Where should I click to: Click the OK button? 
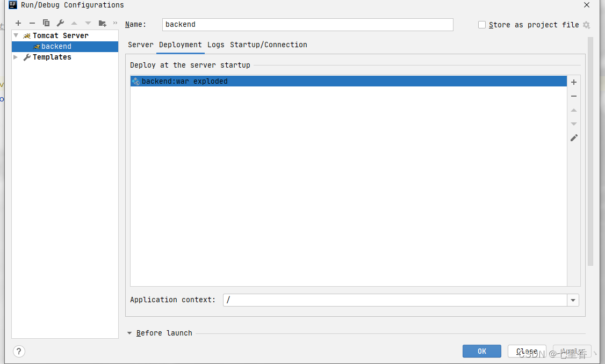point(482,351)
